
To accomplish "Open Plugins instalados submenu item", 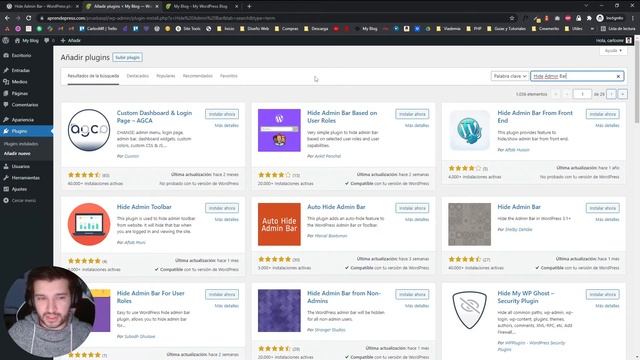I will (21, 144).
